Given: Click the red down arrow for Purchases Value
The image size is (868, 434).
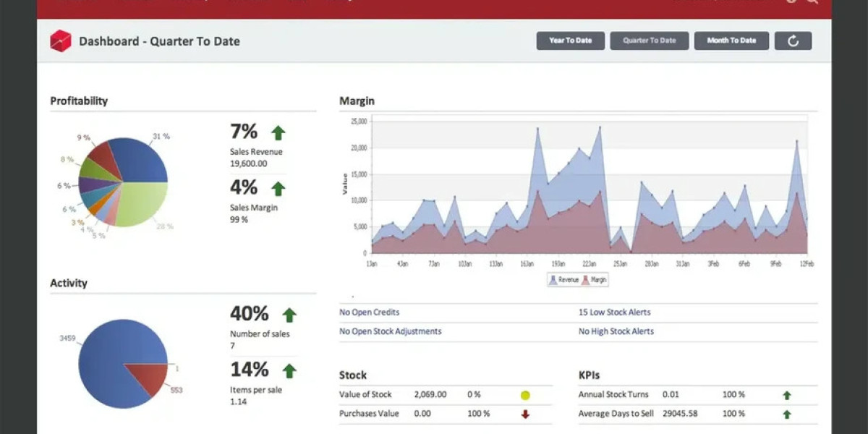Looking at the screenshot, I should click(525, 414).
